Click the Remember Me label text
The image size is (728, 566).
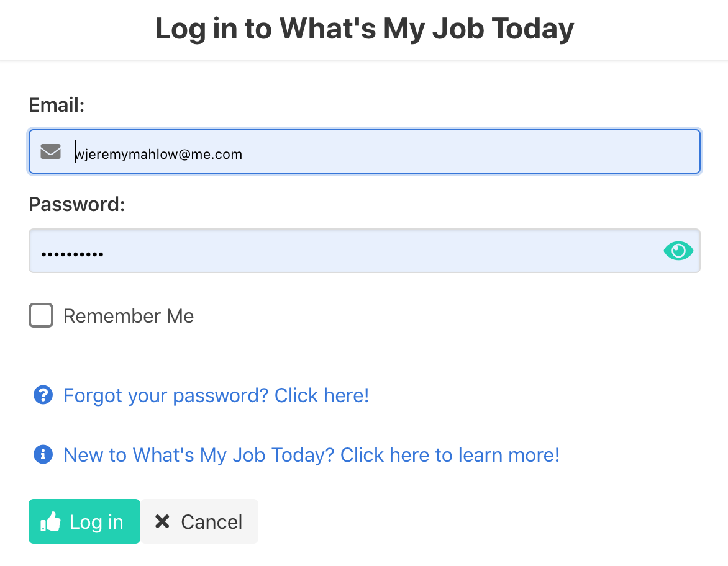(129, 316)
